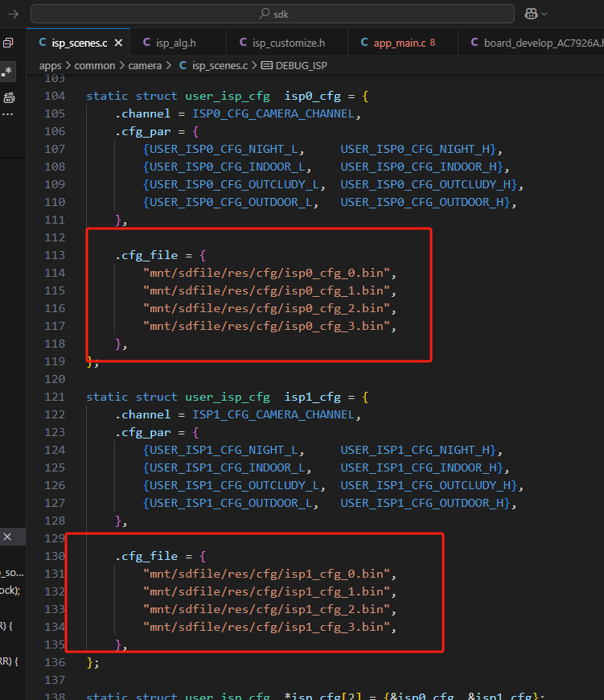Toggle the Use Regular Expression option
Viewport: 604px width, 700px height.
tap(7, 72)
